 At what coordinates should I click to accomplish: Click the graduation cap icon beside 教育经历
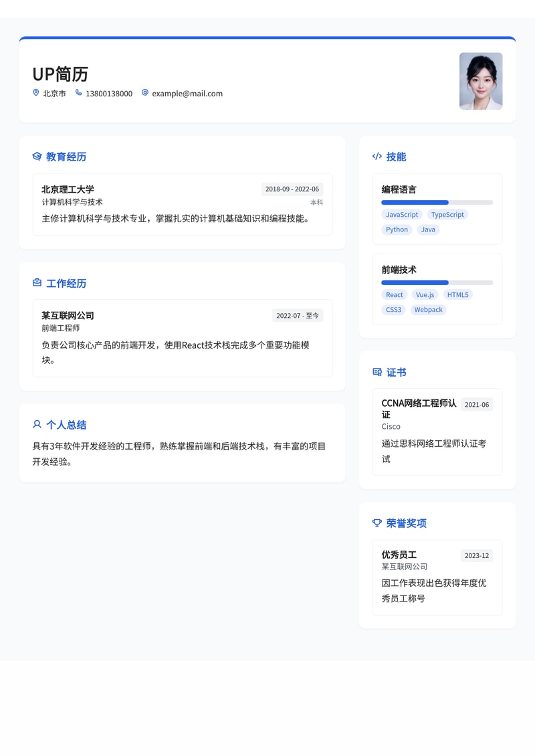point(37,156)
